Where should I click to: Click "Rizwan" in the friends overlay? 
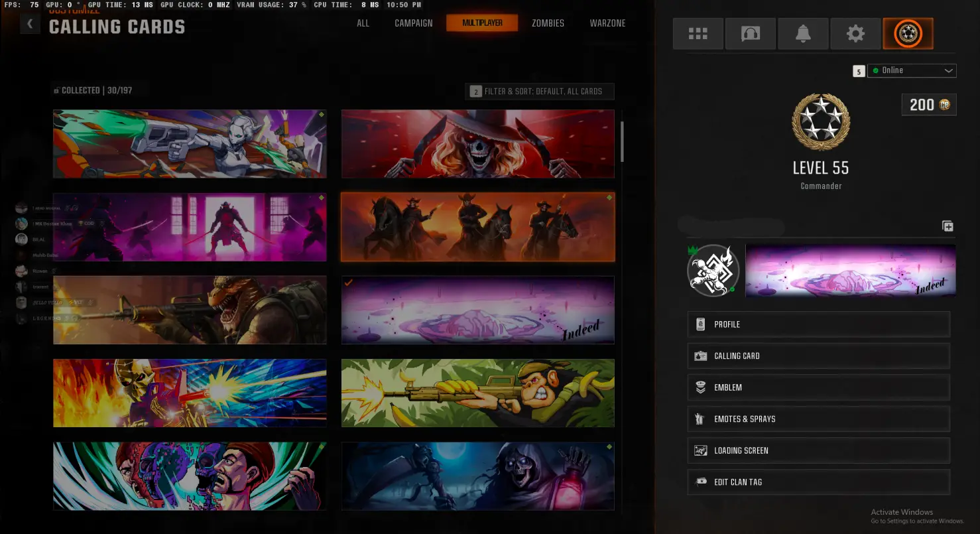click(x=40, y=271)
